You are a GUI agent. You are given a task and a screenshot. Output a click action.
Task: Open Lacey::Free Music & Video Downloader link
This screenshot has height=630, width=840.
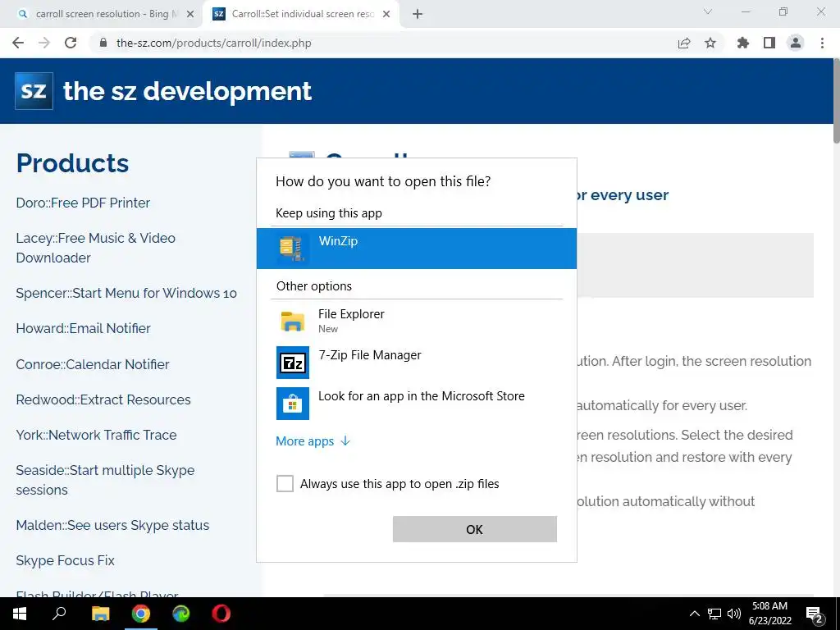pos(95,248)
